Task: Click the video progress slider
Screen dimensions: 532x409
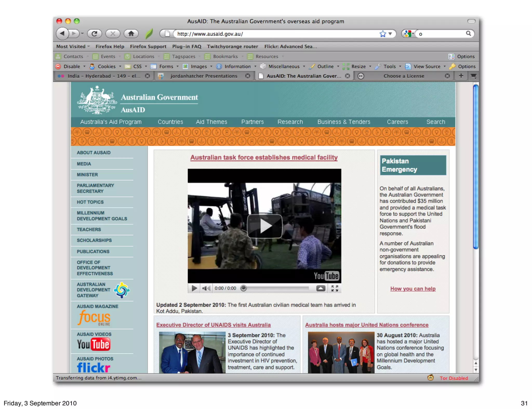Action: [x=275, y=288]
